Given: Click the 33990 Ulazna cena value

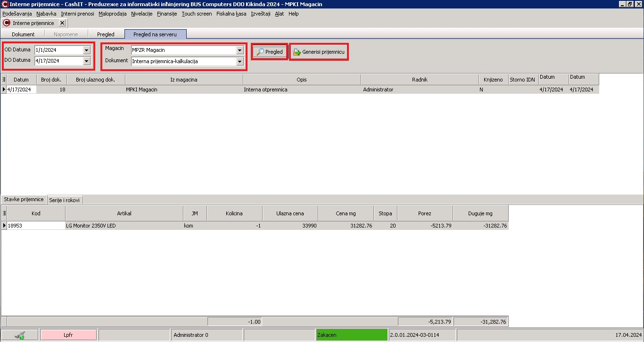Looking at the screenshot, I should (x=290, y=226).
